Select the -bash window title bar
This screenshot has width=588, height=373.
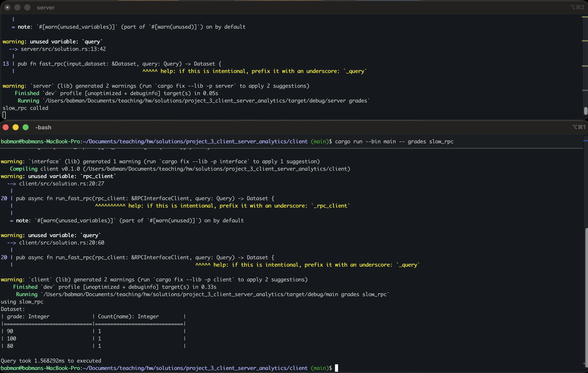click(43, 127)
